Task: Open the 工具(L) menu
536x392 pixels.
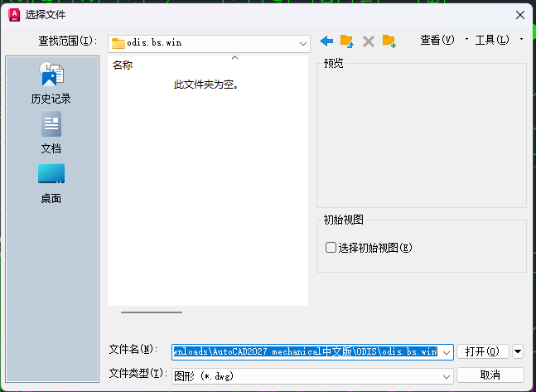Action: coord(492,40)
